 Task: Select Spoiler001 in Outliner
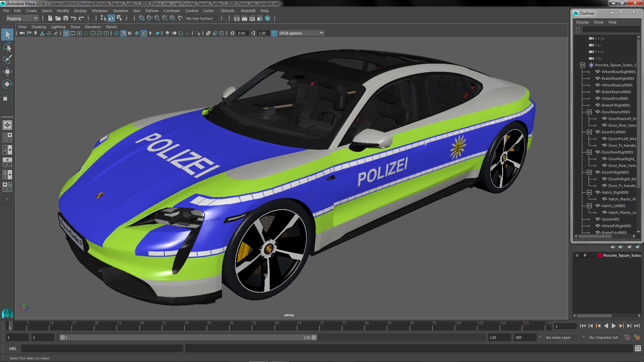607,219
